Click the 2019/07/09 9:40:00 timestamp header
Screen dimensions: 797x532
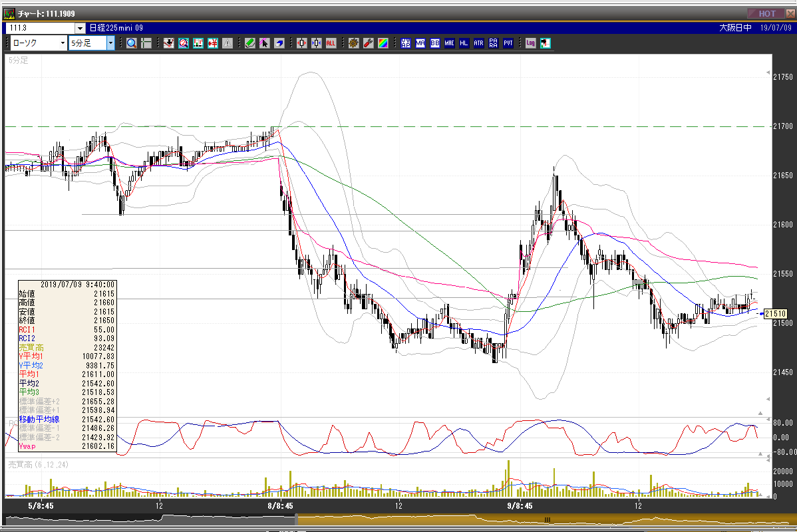pos(78,285)
